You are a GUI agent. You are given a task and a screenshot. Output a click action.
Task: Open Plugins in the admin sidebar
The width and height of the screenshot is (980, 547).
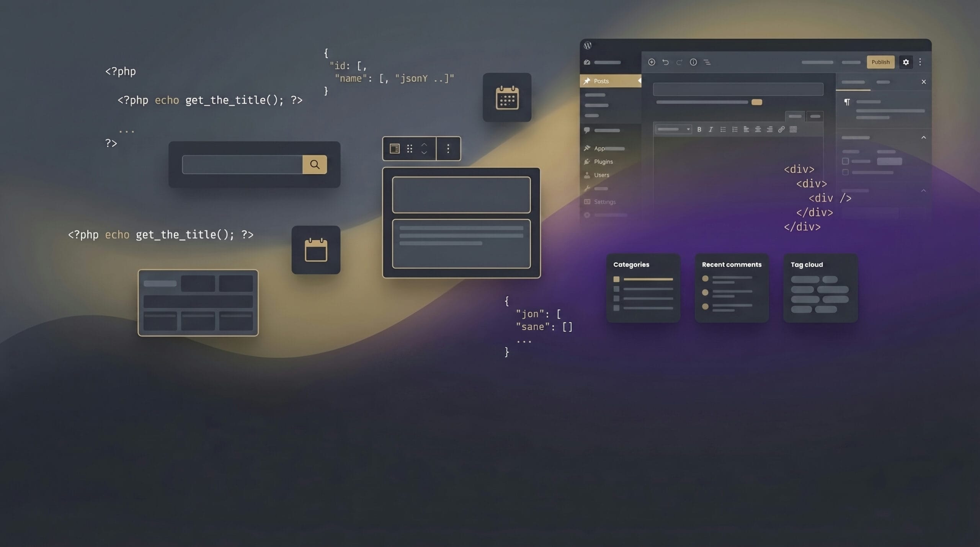(x=603, y=162)
